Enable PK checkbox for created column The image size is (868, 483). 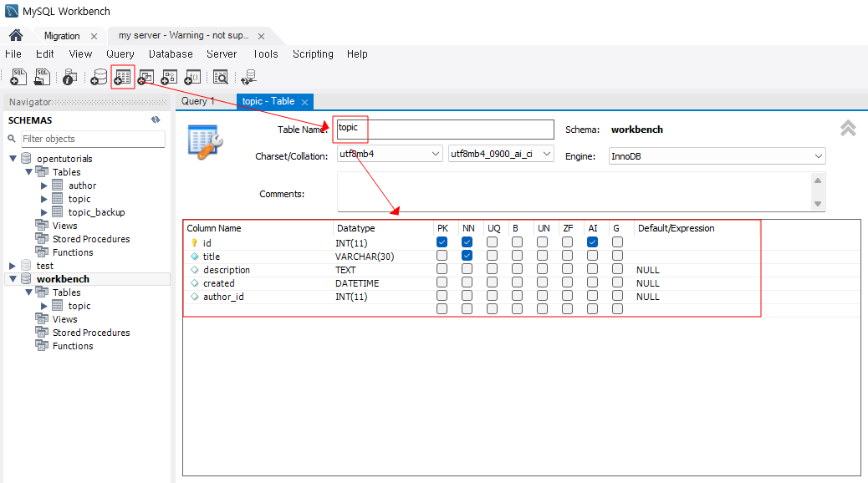[x=442, y=282]
